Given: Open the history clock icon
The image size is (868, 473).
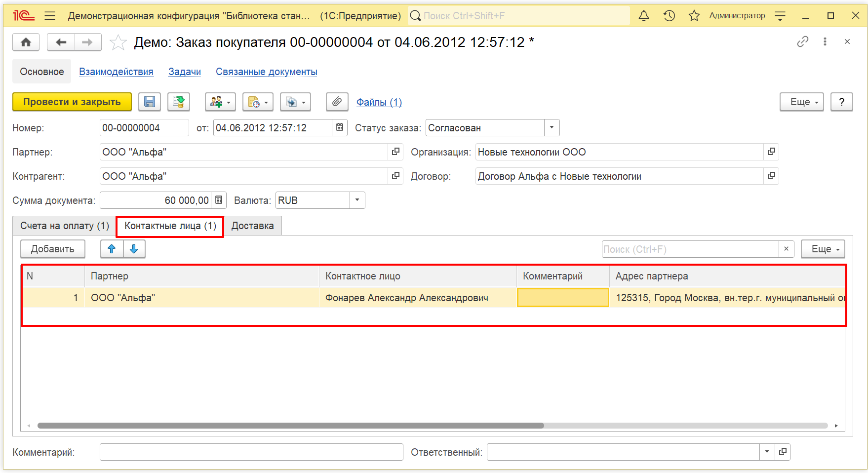Looking at the screenshot, I should (x=669, y=16).
